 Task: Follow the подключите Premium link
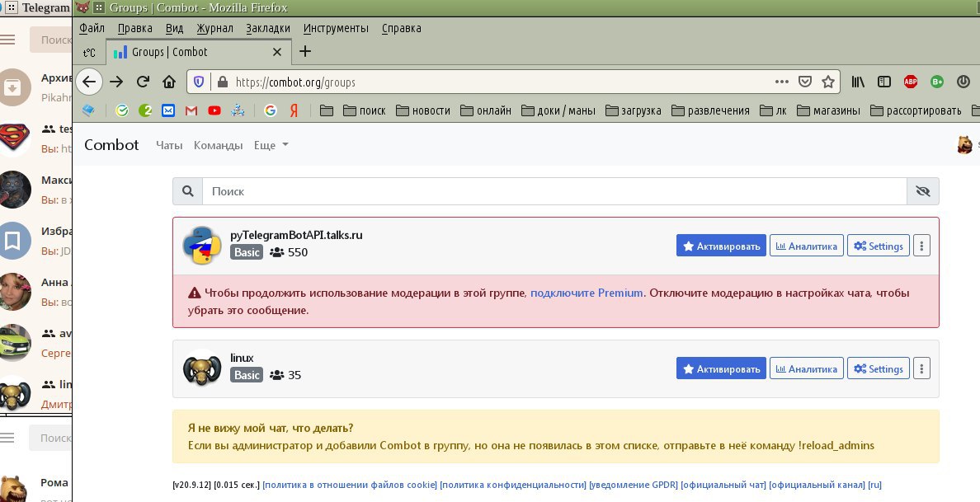pyautogui.click(x=587, y=293)
